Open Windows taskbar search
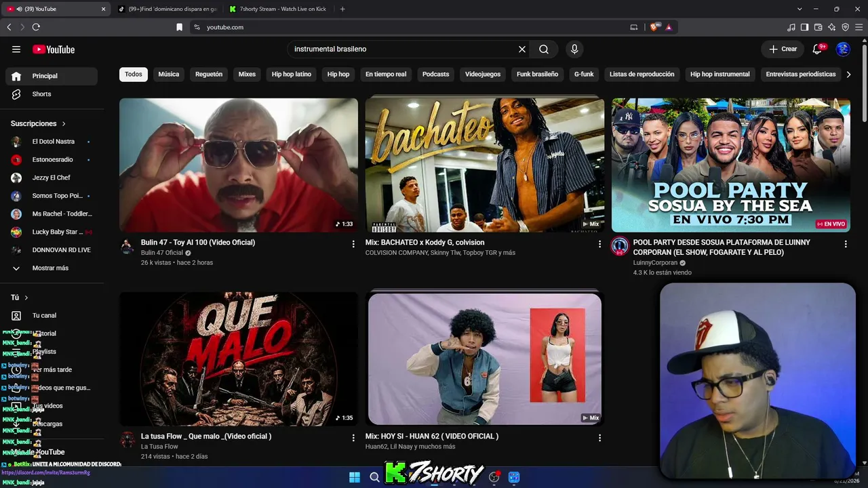 pos(374,477)
